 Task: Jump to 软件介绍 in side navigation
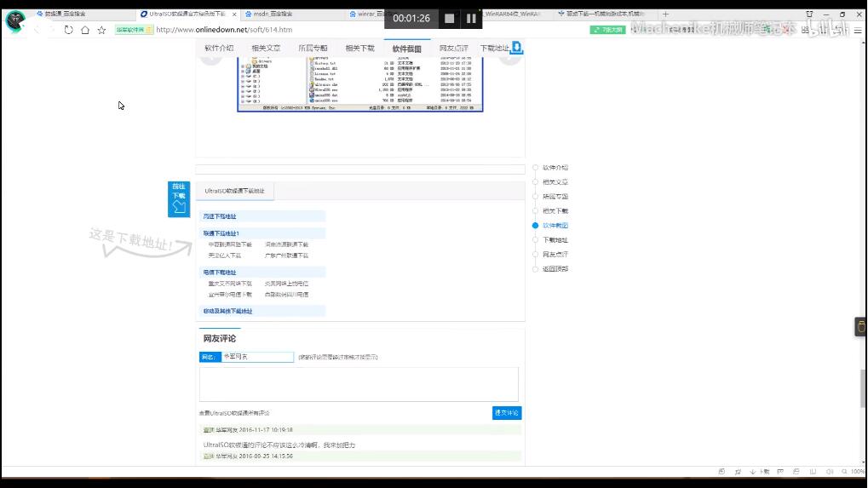click(555, 168)
